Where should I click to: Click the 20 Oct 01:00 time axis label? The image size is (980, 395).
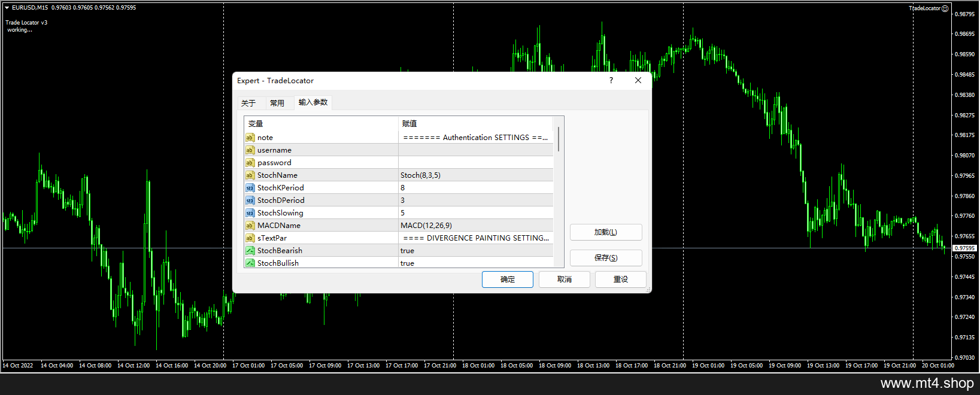pyautogui.click(x=938, y=366)
